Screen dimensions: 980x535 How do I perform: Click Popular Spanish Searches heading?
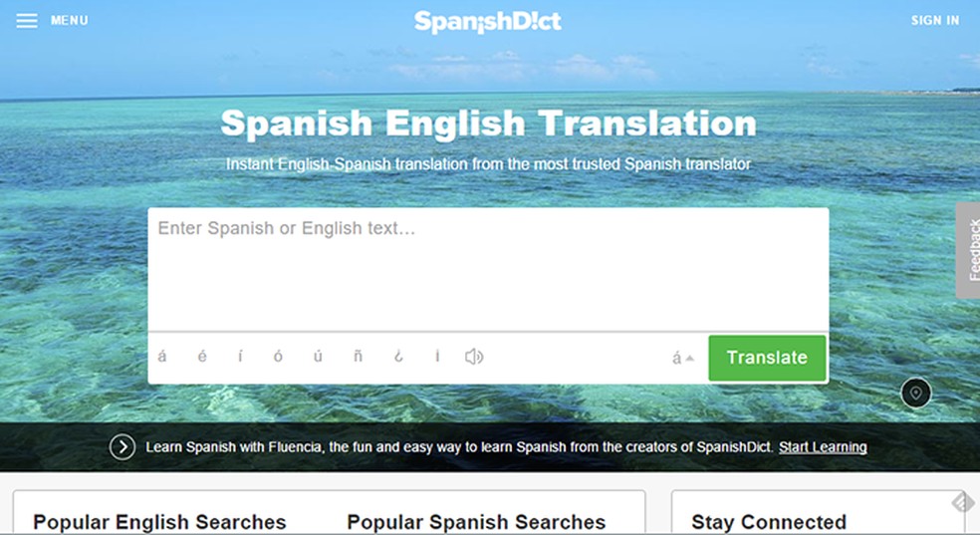(476, 522)
